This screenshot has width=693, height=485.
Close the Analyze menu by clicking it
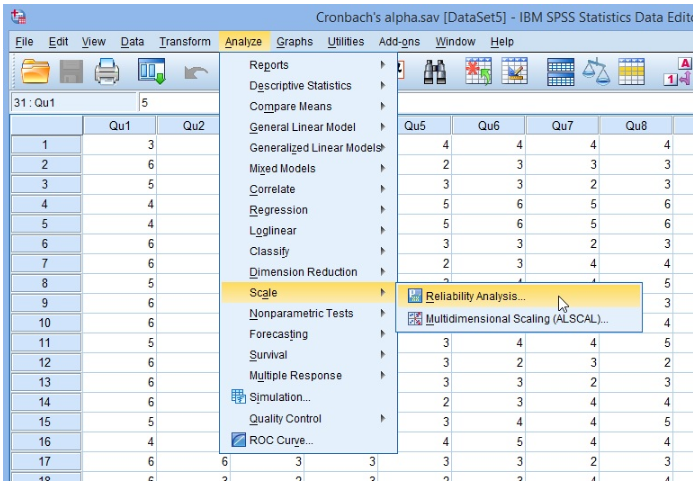point(244,42)
